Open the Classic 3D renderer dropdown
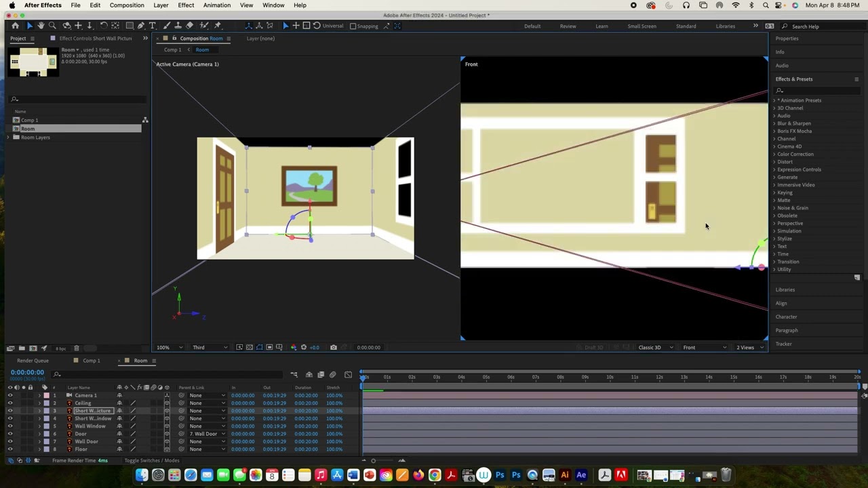 point(656,348)
